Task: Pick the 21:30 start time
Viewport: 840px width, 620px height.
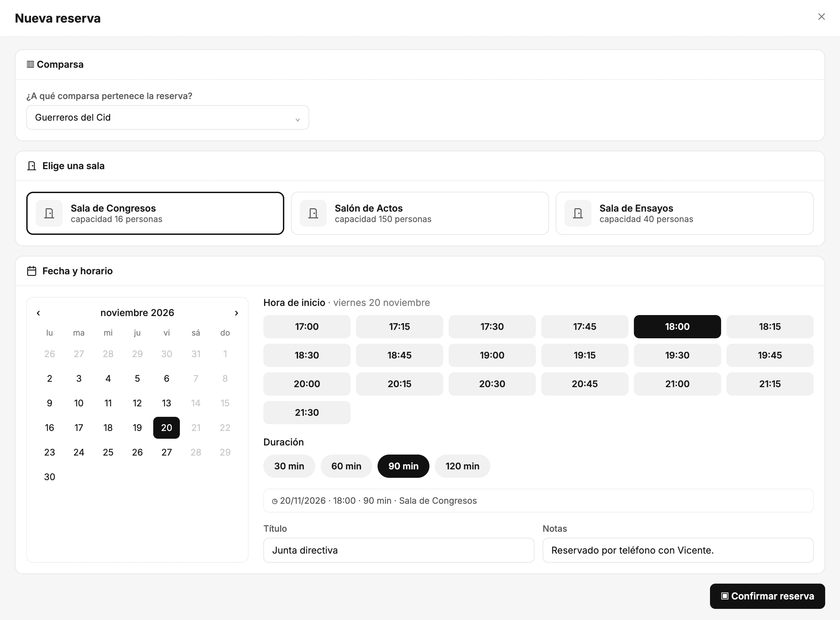Action: (307, 412)
